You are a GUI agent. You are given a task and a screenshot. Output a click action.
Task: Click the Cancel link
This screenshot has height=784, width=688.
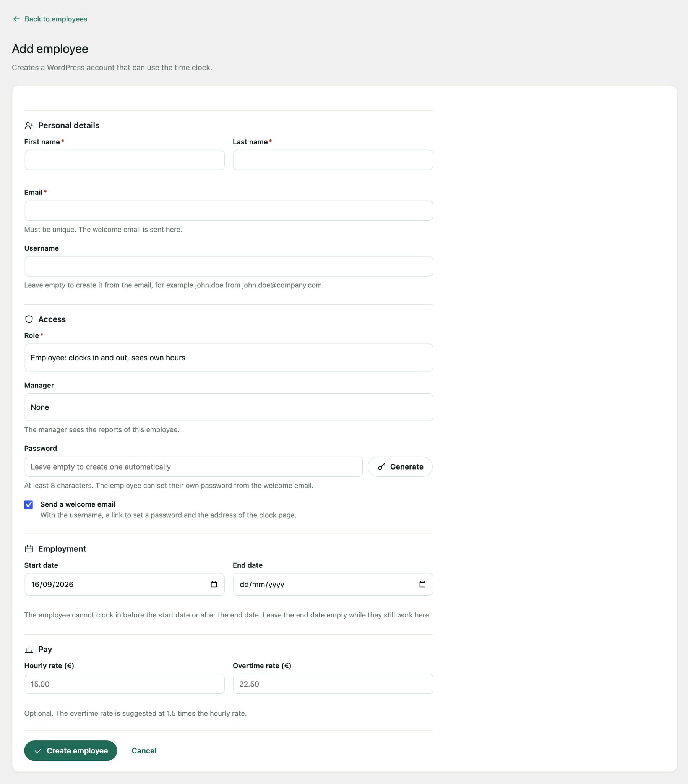pyautogui.click(x=144, y=751)
